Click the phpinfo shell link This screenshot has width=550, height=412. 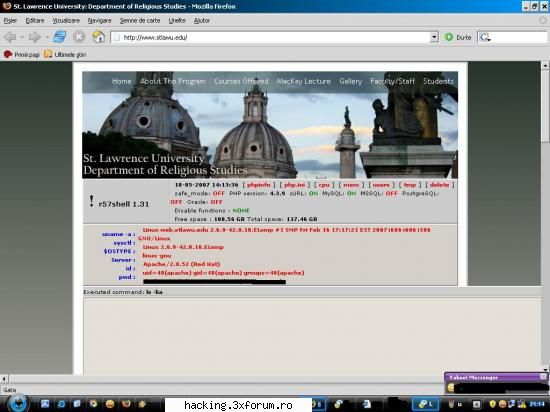(259, 185)
